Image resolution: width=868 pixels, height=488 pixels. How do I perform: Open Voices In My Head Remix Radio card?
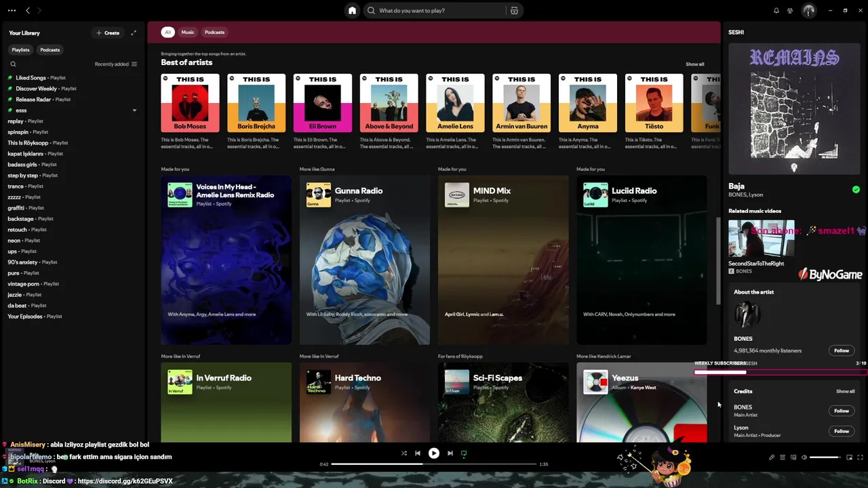click(226, 260)
